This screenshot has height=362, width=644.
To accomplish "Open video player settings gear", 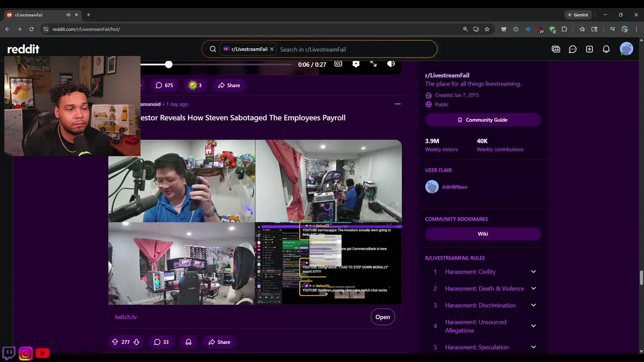I will tap(356, 64).
